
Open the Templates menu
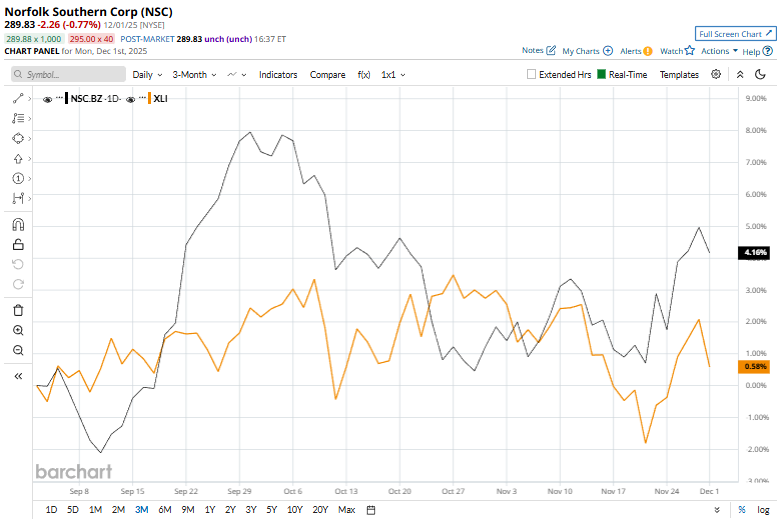pyautogui.click(x=679, y=74)
